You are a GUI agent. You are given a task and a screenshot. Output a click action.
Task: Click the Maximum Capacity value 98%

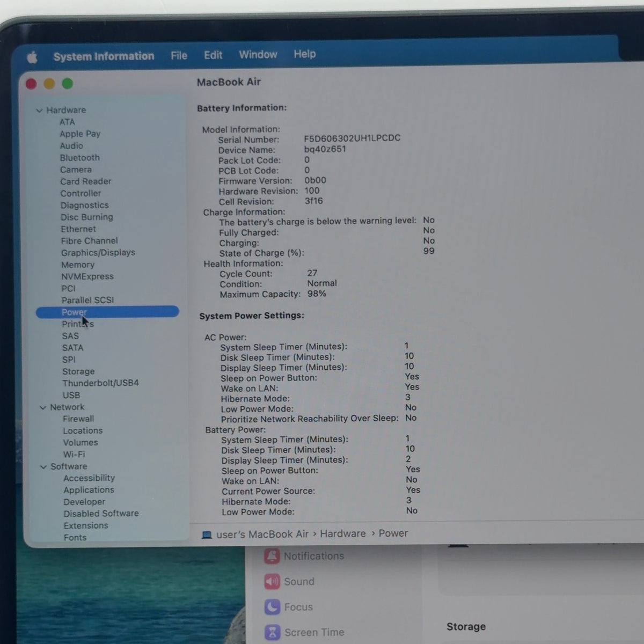(317, 294)
